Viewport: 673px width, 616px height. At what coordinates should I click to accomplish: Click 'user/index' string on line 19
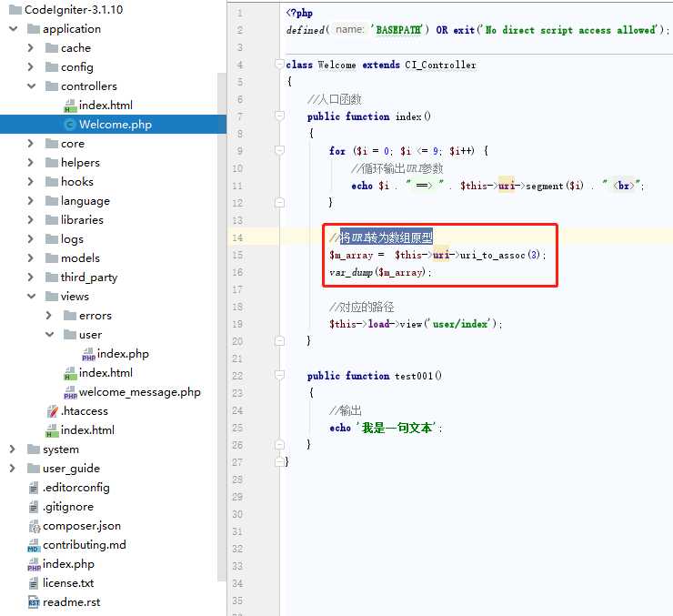(460, 324)
